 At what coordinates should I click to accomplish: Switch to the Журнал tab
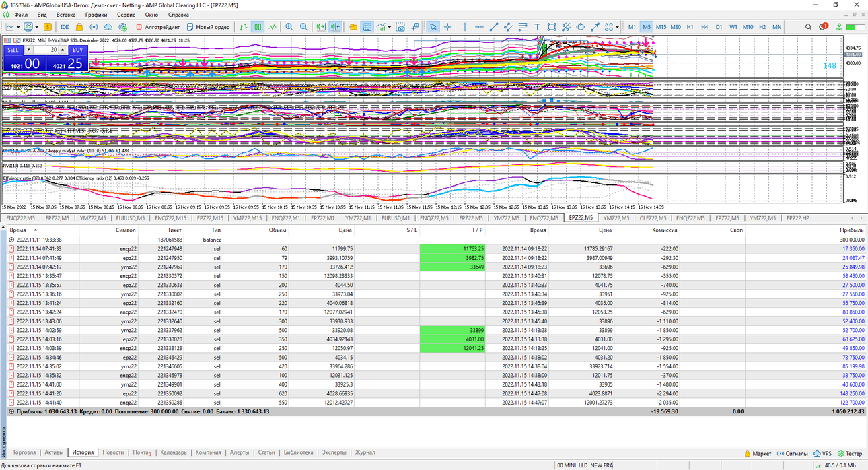pos(365,452)
